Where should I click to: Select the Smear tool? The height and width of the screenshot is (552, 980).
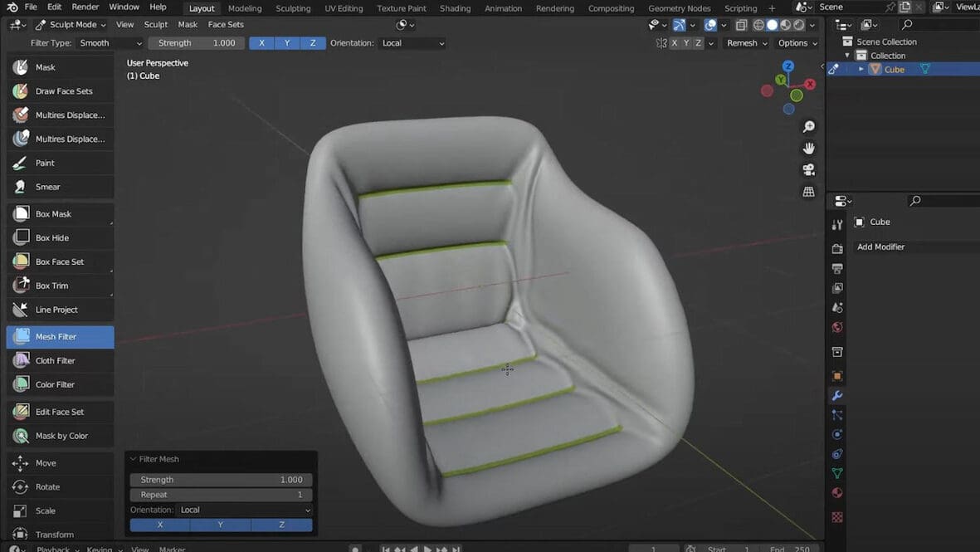pos(60,187)
